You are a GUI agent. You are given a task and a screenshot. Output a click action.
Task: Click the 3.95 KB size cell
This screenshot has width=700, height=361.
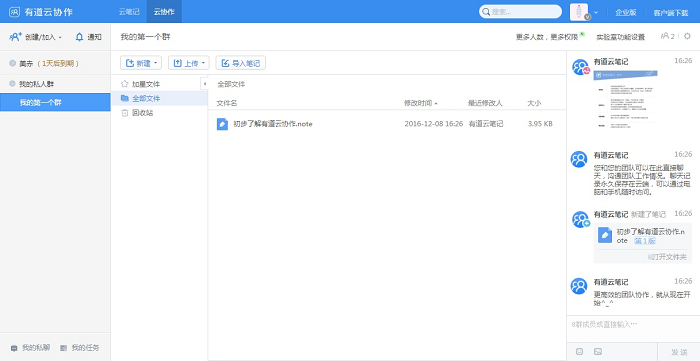pos(540,124)
